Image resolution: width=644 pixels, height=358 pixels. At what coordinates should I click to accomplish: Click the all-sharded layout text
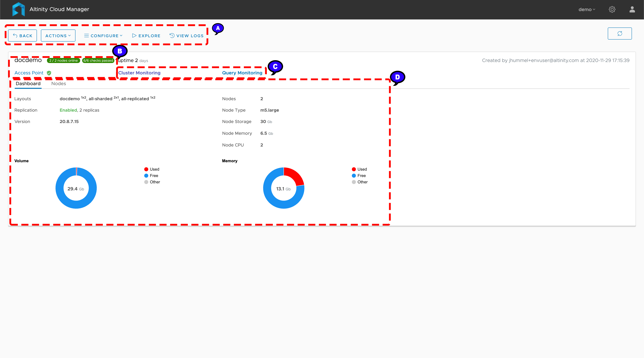(x=100, y=99)
